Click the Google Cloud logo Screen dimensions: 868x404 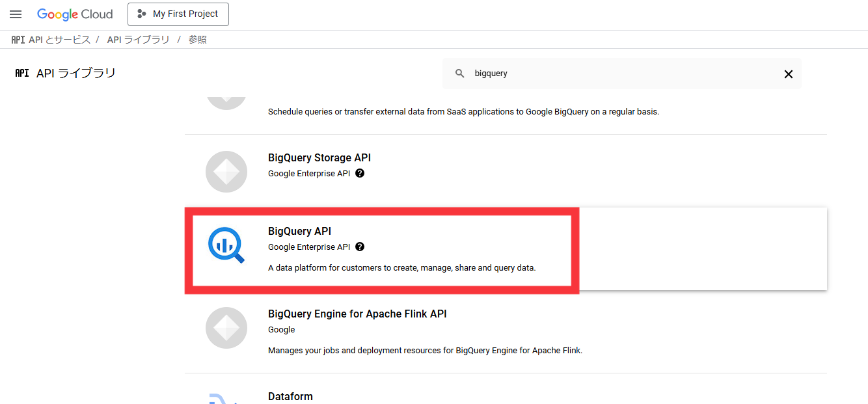75,14
